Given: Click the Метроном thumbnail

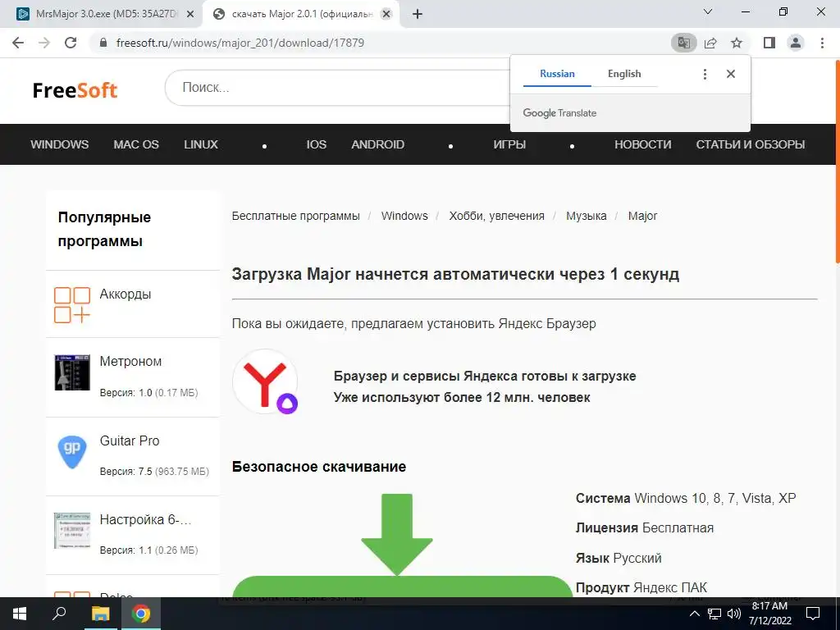Looking at the screenshot, I should point(72,372).
